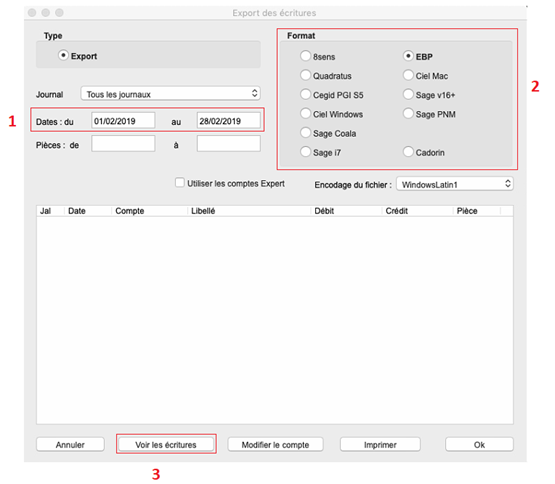Image resolution: width=555 pixels, height=484 pixels.
Task: Sort by the Compte column header
Action: [x=149, y=211]
